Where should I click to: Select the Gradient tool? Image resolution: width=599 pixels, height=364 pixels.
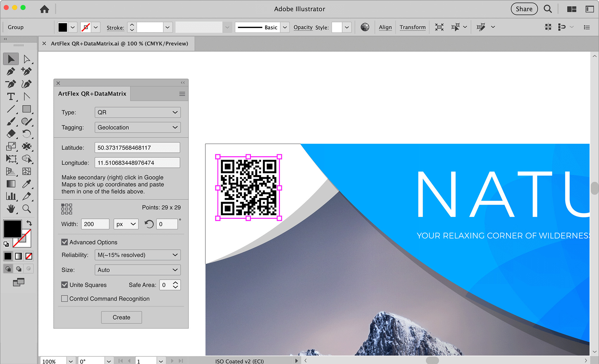pyautogui.click(x=11, y=184)
